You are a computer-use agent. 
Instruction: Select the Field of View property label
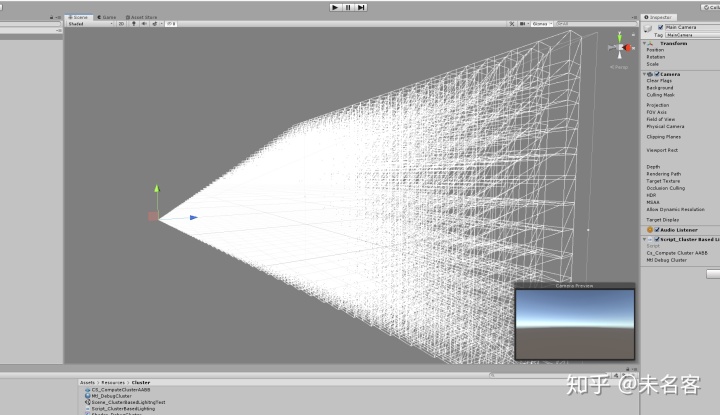click(x=661, y=119)
